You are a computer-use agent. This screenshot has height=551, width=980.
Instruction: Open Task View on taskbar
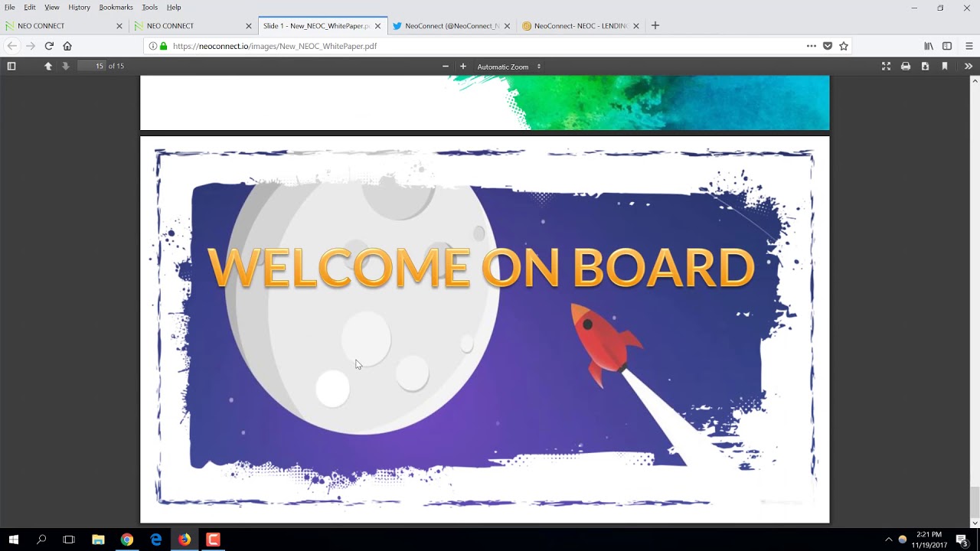[x=69, y=540]
